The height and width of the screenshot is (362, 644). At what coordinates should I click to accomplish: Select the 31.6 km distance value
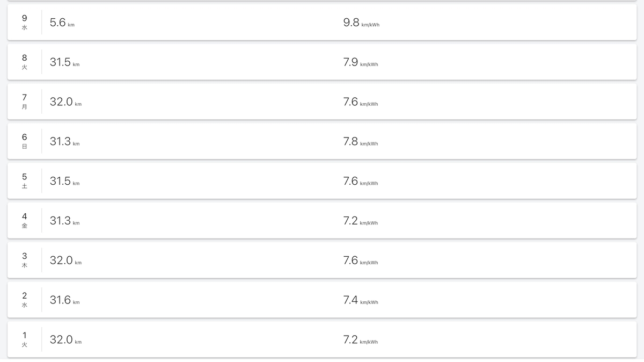click(x=64, y=301)
